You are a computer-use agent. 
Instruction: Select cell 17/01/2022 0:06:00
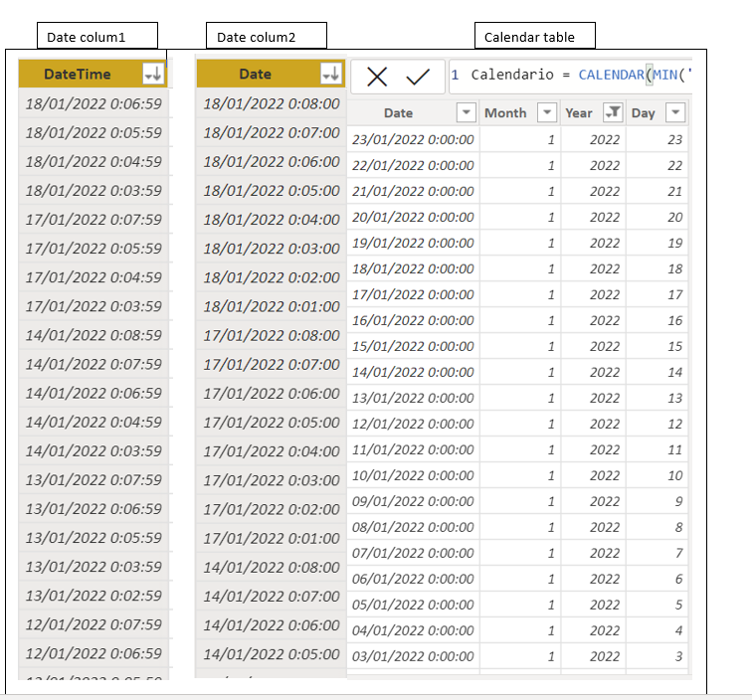[x=272, y=393]
